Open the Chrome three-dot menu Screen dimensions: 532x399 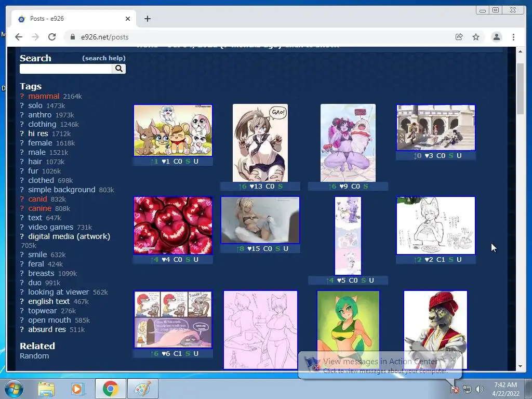point(513,37)
